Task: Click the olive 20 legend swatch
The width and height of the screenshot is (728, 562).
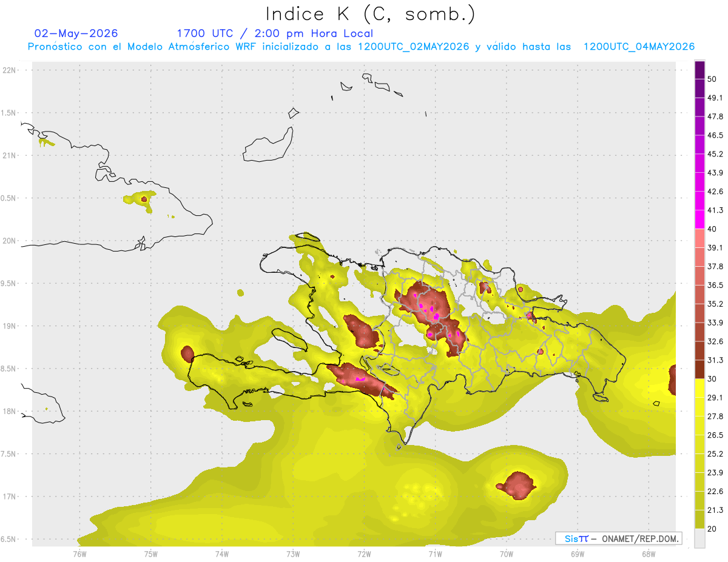Action: (x=699, y=519)
